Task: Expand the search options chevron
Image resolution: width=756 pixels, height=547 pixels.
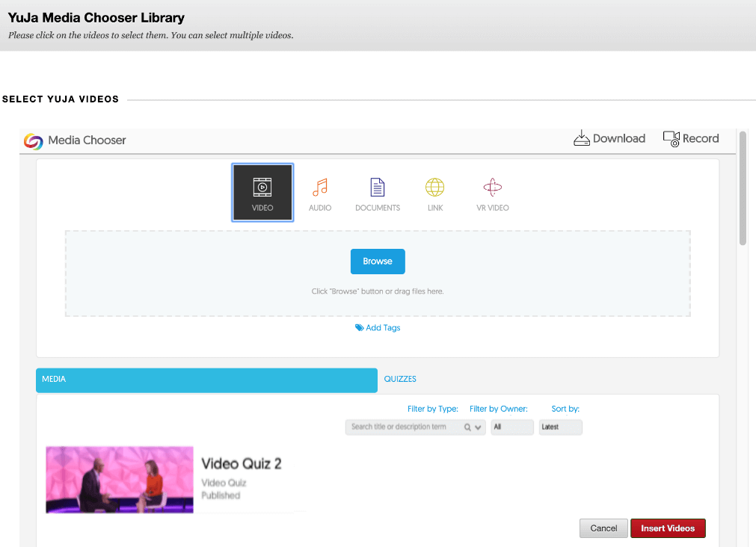Action: tap(478, 427)
